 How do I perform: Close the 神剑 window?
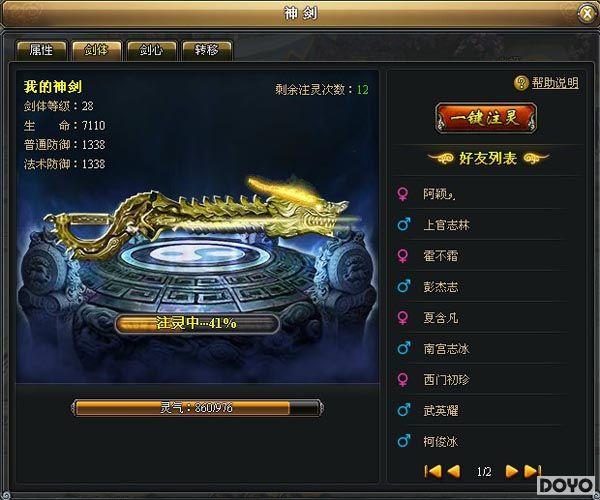(x=587, y=14)
